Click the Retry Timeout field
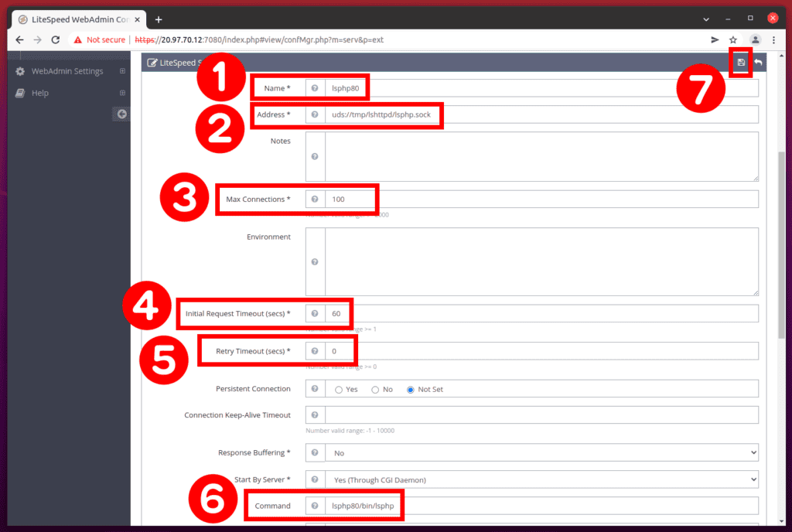Viewport: 792px width, 532px height. [x=542, y=351]
